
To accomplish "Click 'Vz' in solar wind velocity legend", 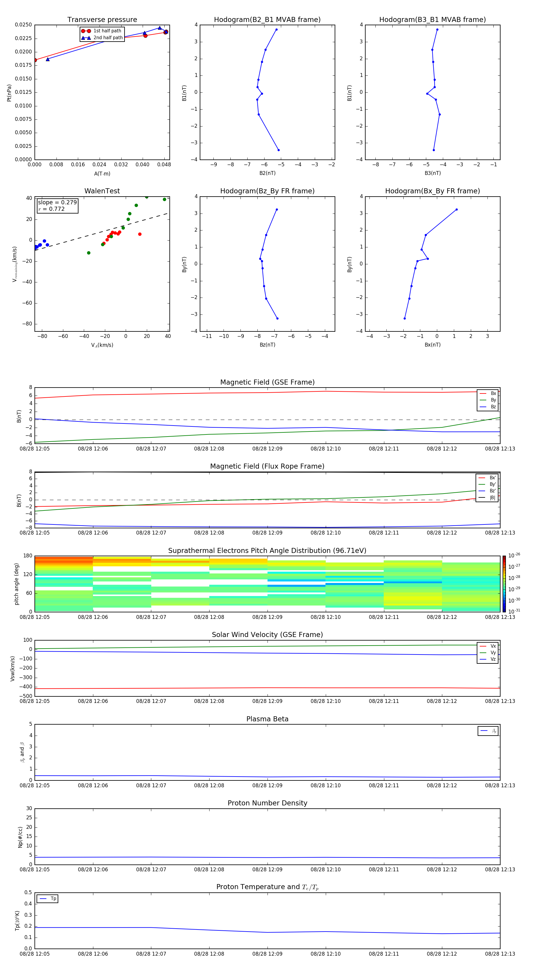I will 493,659.
